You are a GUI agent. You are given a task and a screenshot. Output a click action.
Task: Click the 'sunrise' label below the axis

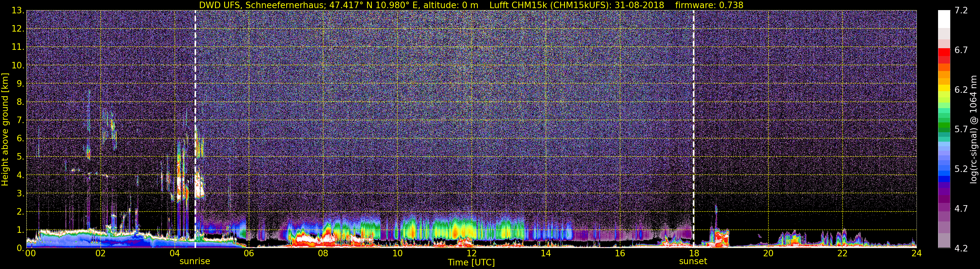pyautogui.click(x=195, y=262)
